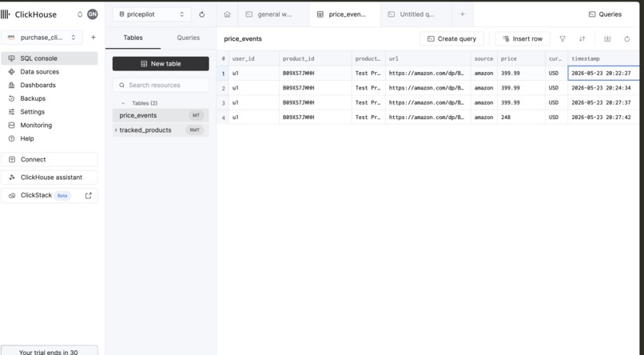
Task: Switch to the Queries sidebar tab
Action: click(188, 38)
